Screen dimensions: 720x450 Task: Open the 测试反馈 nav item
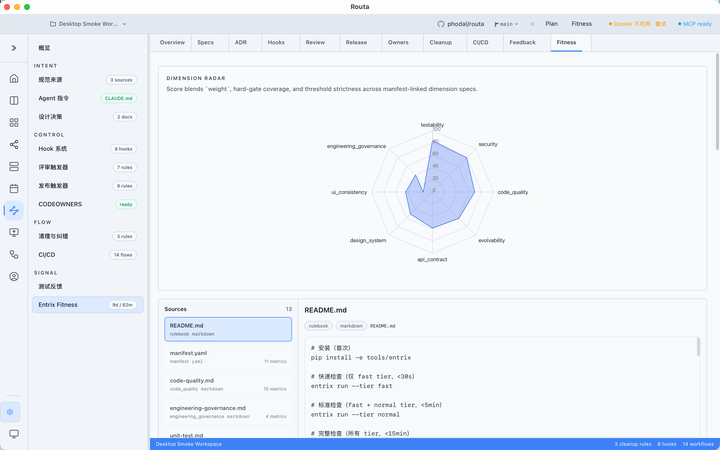point(87,287)
